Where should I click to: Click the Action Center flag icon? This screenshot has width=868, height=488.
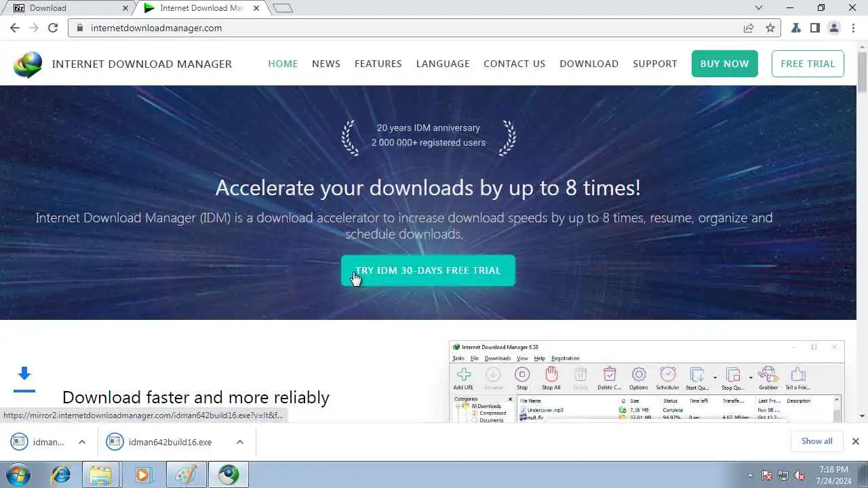767,475
